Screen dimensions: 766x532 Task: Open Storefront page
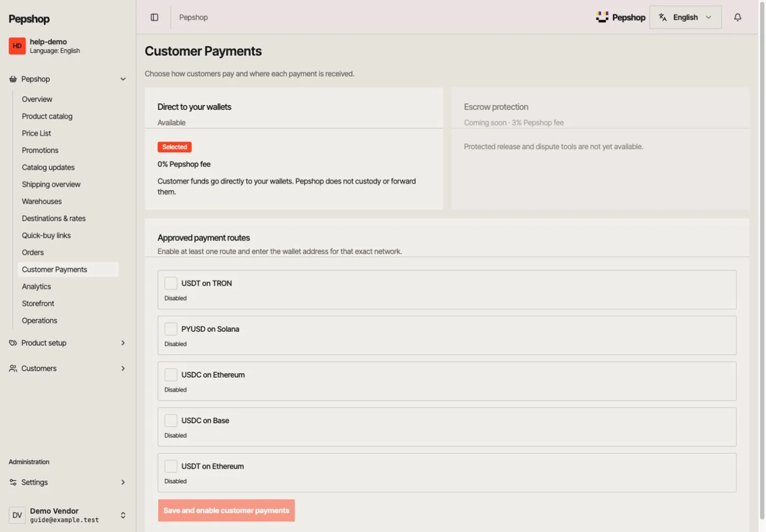(68, 304)
